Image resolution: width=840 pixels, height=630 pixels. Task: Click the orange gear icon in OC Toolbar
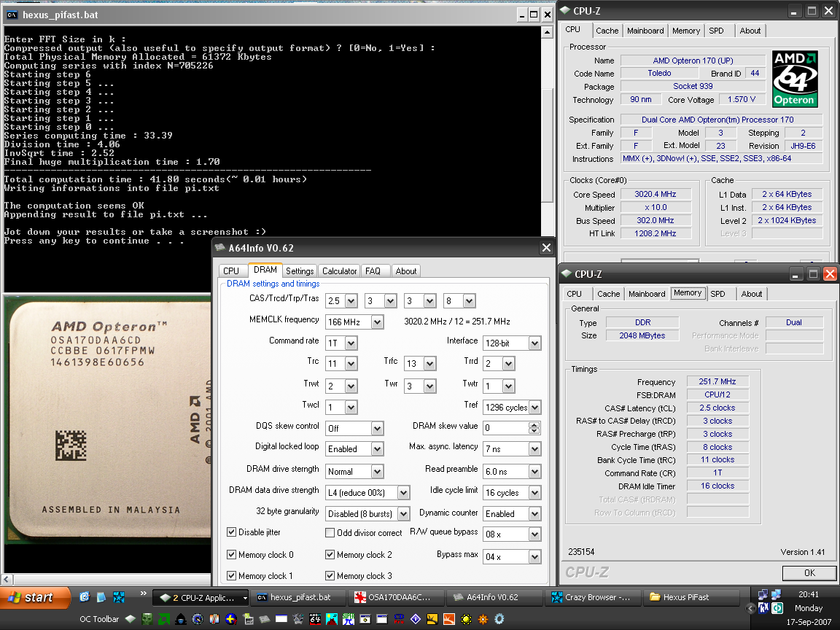[x=483, y=619]
